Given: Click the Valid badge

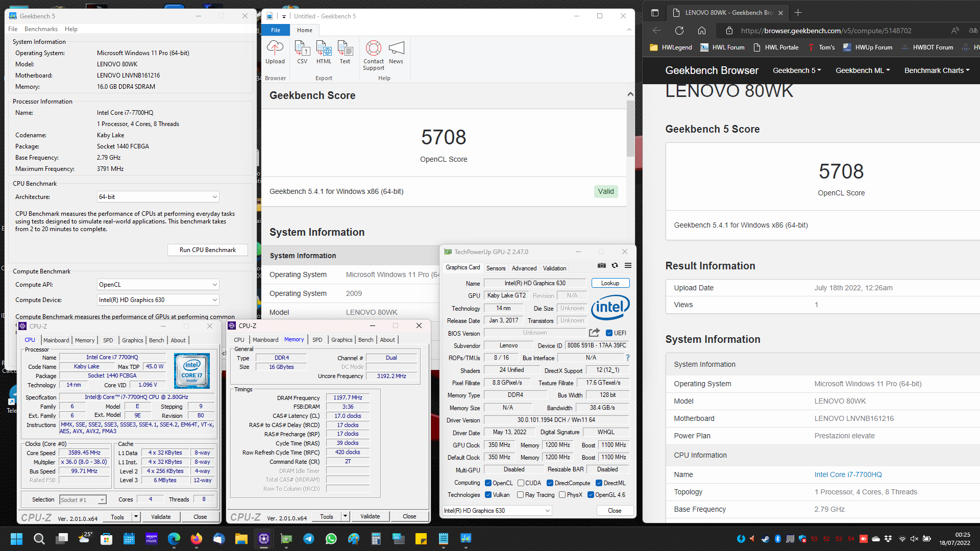Looking at the screenshot, I should pos(606,192).
